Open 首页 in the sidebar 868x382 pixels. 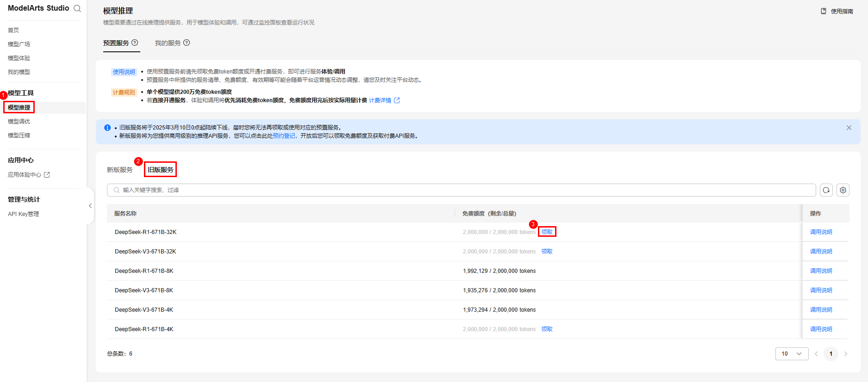pyautogui.click(x=13, y=30)
